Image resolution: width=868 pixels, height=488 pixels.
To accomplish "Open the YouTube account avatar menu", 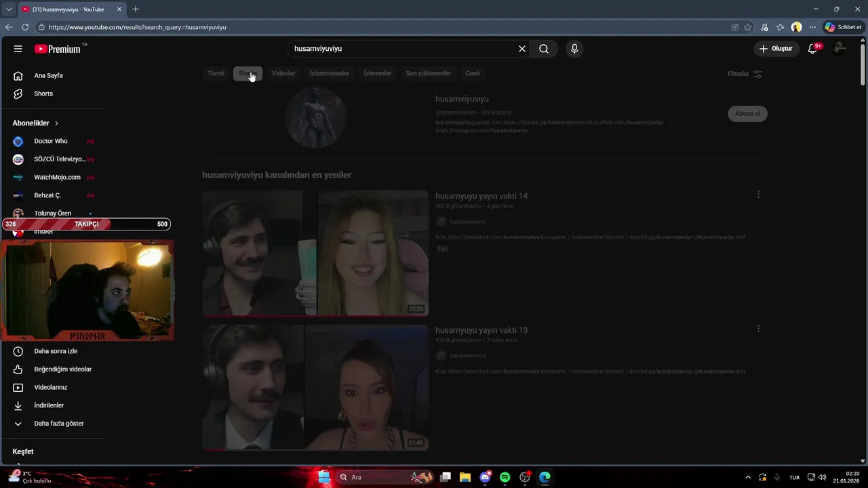I will click(840, 49).
